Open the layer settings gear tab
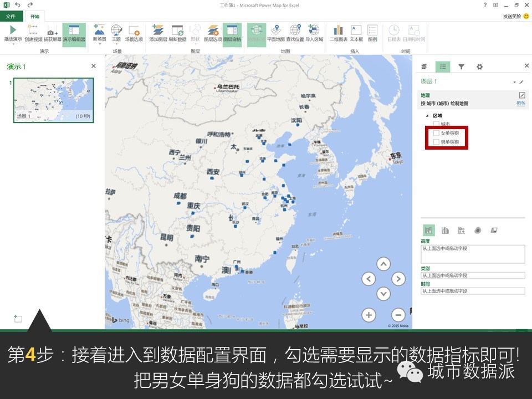Screen dimensions: 532x399 479,66
